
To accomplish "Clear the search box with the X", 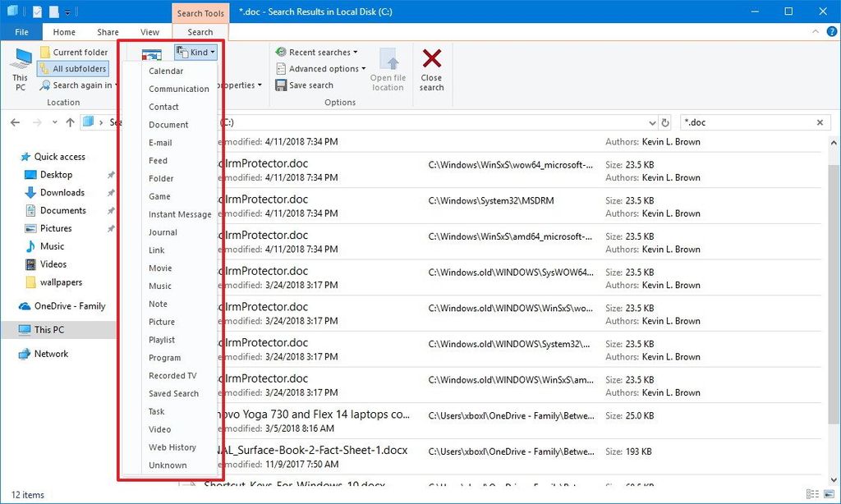I will (819, 121).
